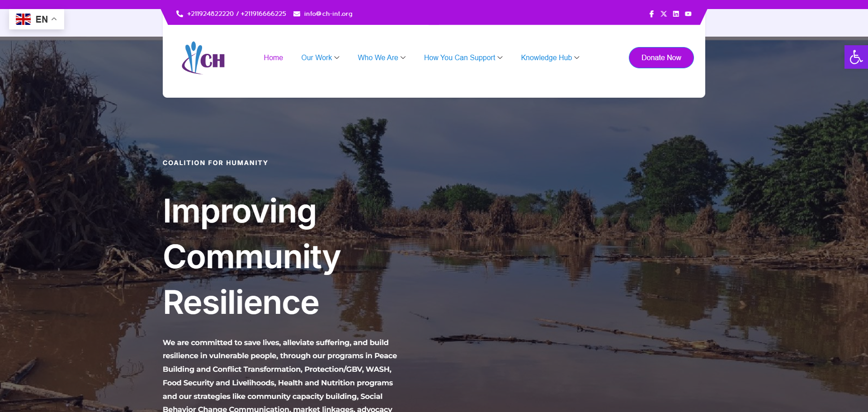Open the accessibility tools wheelchair icon
The image size is (868, 412).
click(856, 57)
